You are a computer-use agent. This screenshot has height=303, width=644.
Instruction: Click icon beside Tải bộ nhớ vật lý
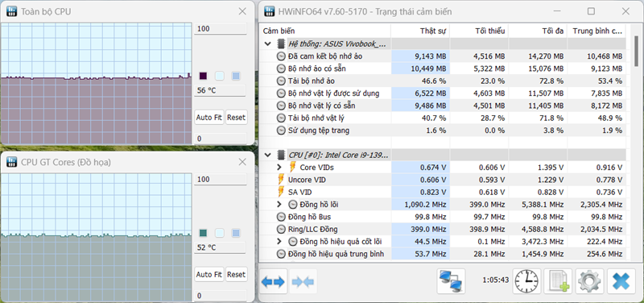pos(281,118)
